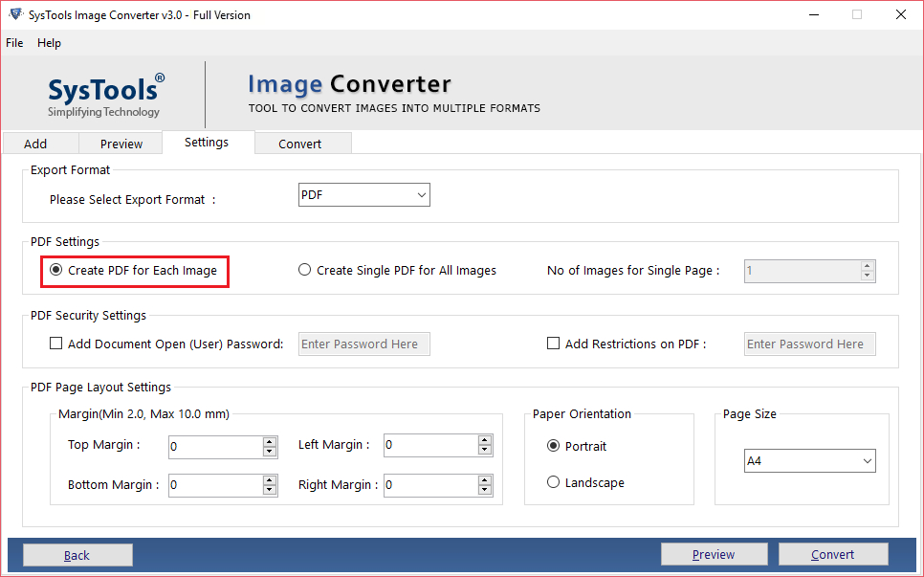Image resolution: width=924 pixels, height=577 pixels.
Task: Click the Preview button at the bottom
Action: point(714,553)
